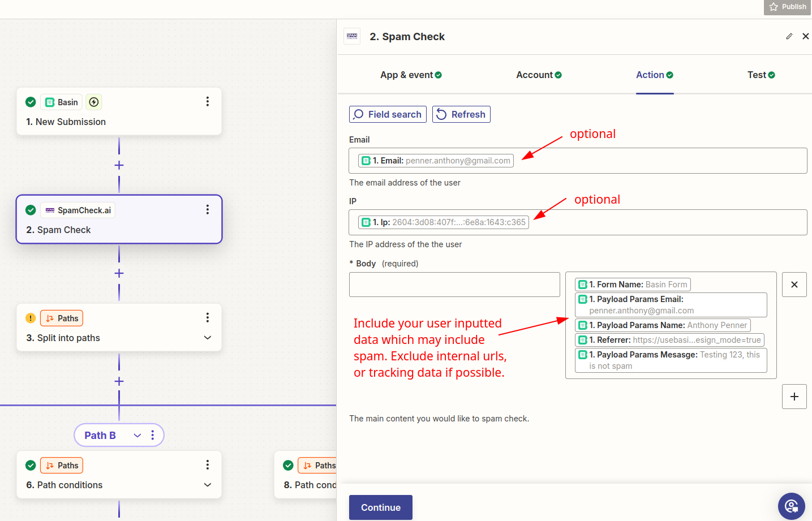
Task: Switch to the Account tab
Action: (x=539, y=75)
